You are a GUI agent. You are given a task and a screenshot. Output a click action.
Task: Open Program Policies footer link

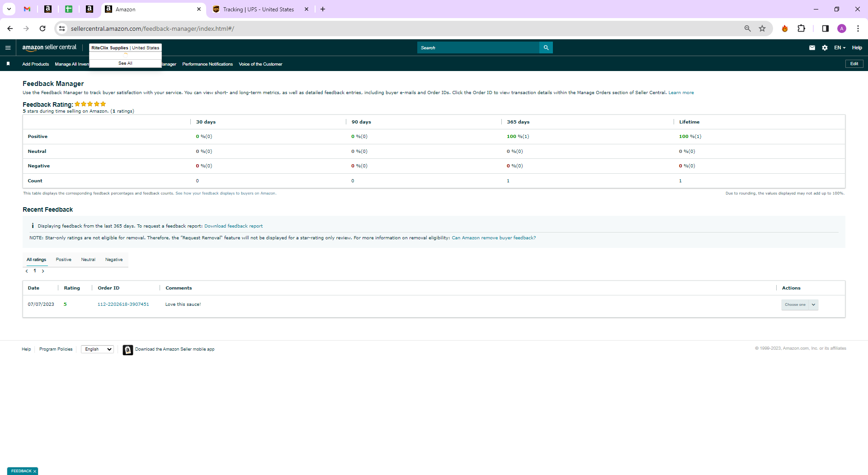click(x=56, y=349)
